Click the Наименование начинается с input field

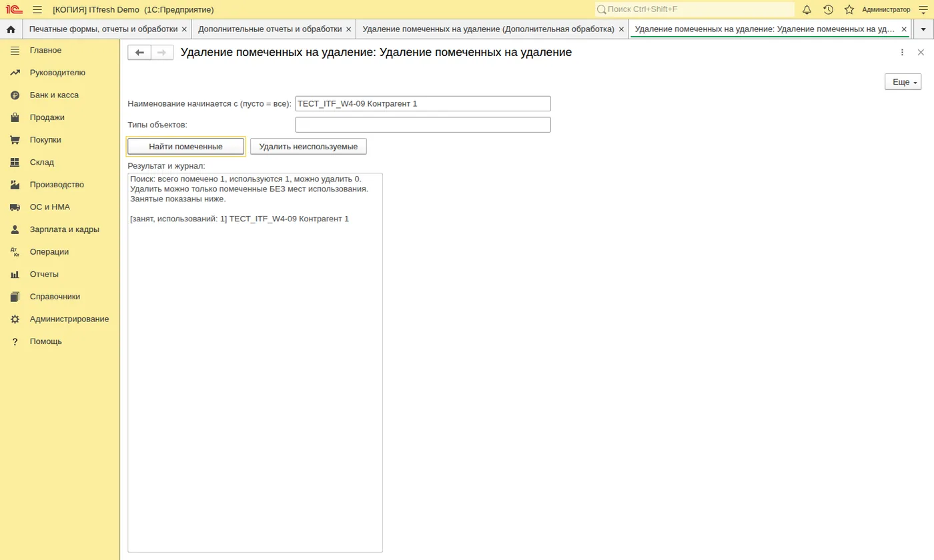[x=423, y=103]
